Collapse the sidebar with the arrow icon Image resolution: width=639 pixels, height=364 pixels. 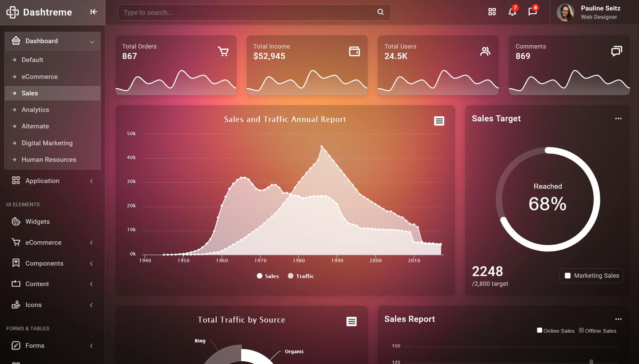point(94,12)
